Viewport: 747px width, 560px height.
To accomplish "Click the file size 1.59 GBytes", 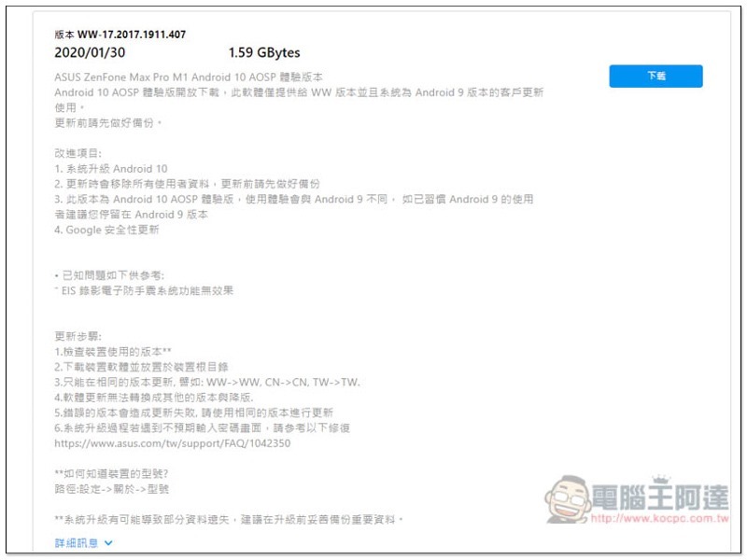I will coord(264,52).
